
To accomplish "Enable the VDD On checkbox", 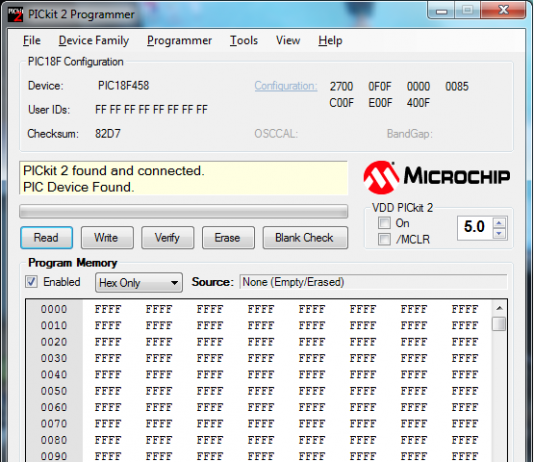I will tap(384, 223).
